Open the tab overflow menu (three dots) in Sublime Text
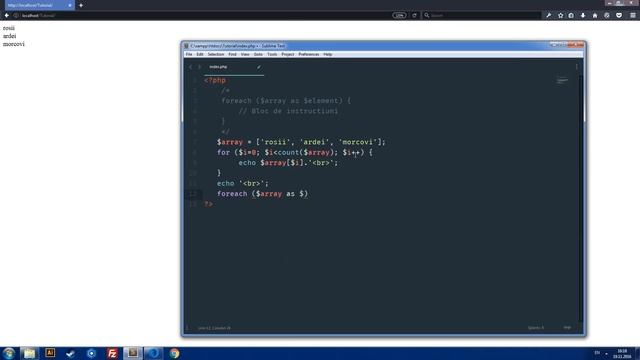 [x=576, y=67]
